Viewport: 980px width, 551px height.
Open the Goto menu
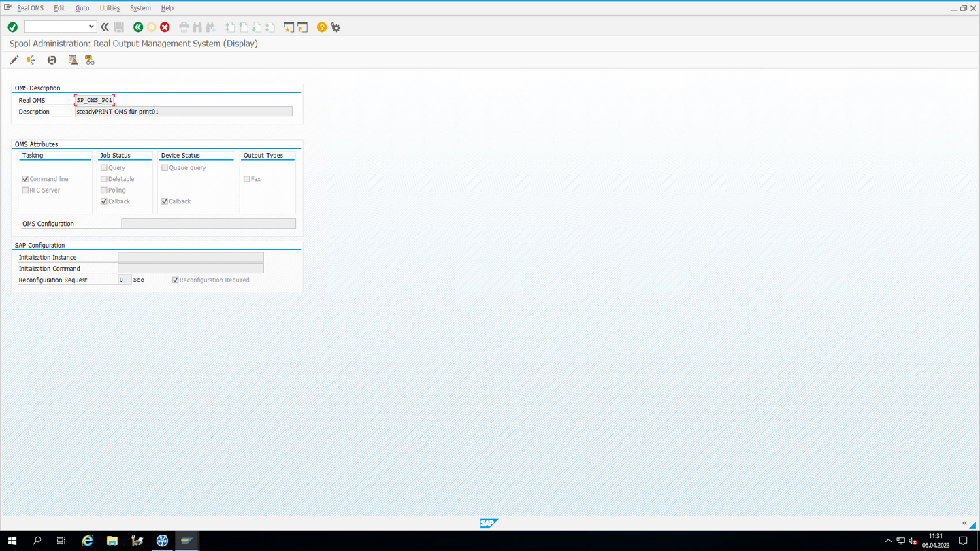[x=82, y=8]
